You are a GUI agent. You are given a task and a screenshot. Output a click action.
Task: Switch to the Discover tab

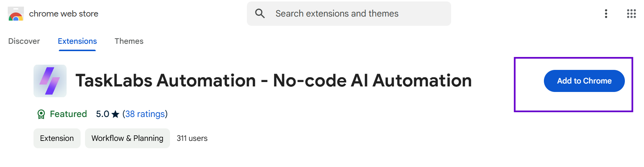(x=24, y=41)
